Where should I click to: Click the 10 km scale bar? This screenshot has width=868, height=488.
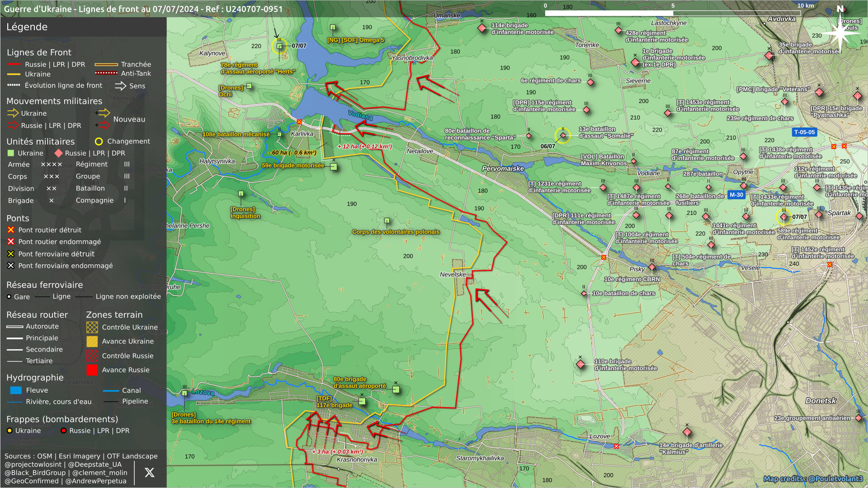(673, 13)
